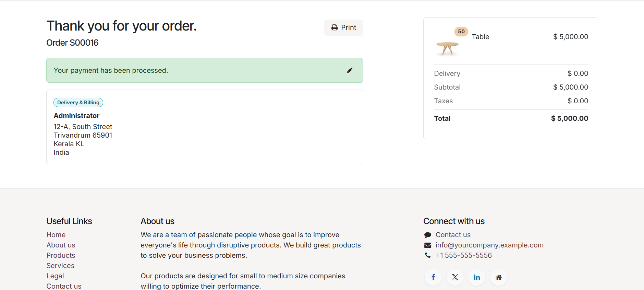
Task: Click the home icon in social row
Action: tap(499, 277)
